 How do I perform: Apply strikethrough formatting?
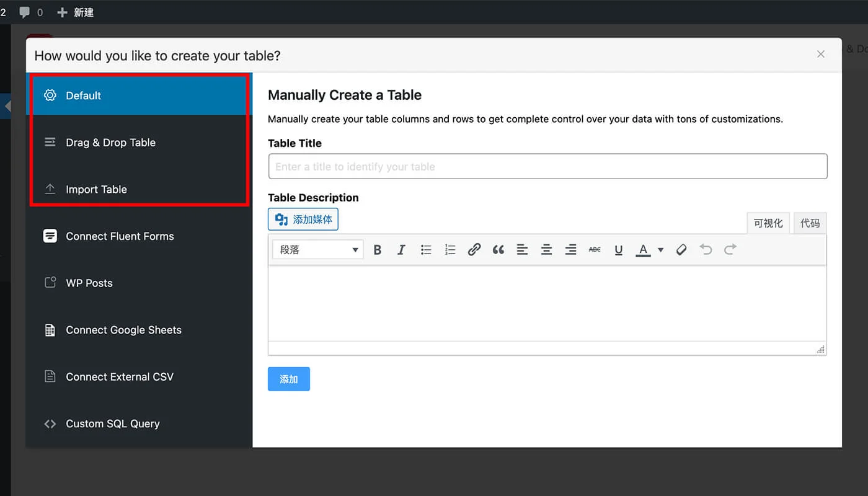tap(595, 250)
